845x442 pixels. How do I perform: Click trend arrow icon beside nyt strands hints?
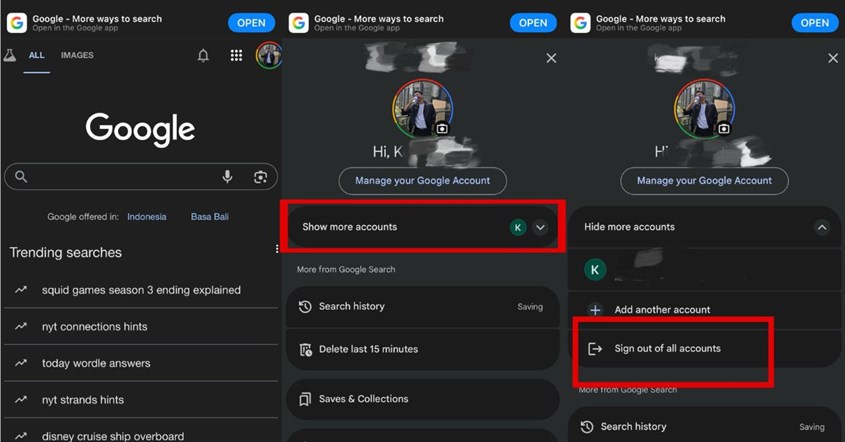click(21, 399)
